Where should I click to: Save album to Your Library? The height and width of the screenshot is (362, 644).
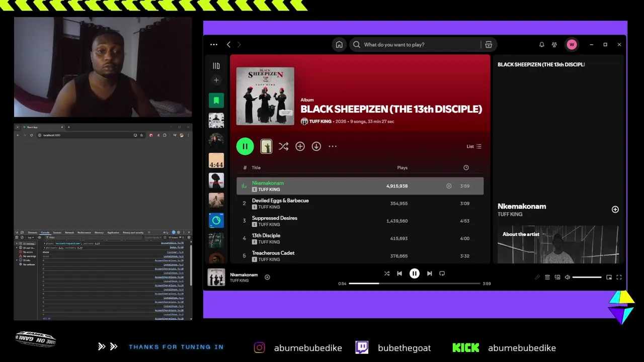tap(300, 146)
